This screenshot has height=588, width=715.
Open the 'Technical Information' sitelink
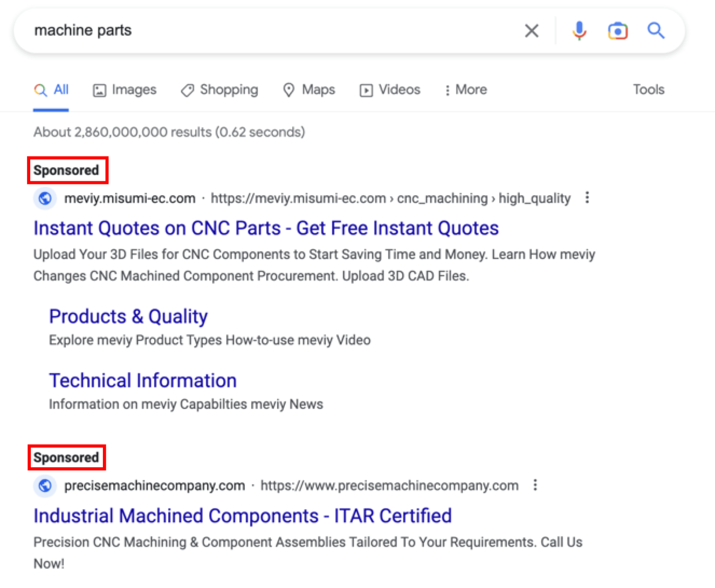coord(143,381)
